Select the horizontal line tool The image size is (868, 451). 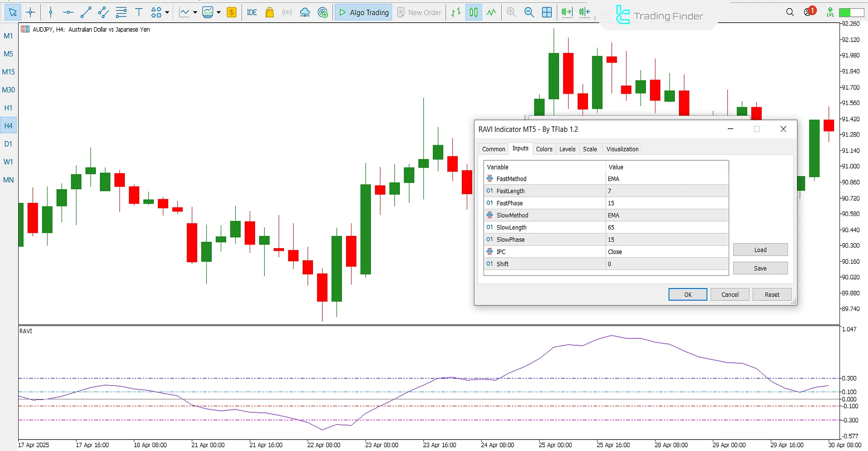(x=68, y=12)
